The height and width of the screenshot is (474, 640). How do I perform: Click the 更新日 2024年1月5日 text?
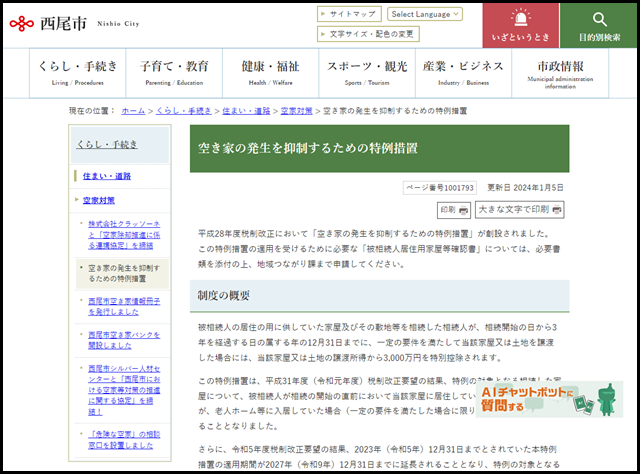(525, 187)
